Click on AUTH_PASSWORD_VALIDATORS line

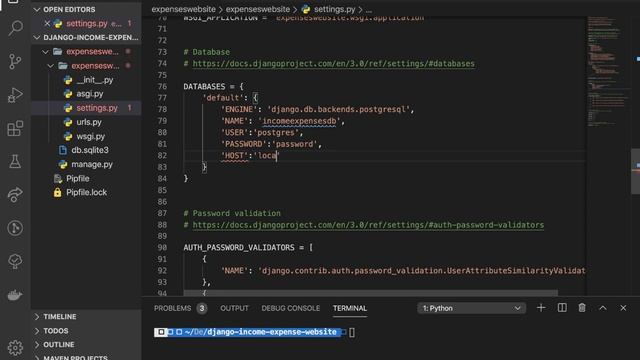tap(248, 247)
